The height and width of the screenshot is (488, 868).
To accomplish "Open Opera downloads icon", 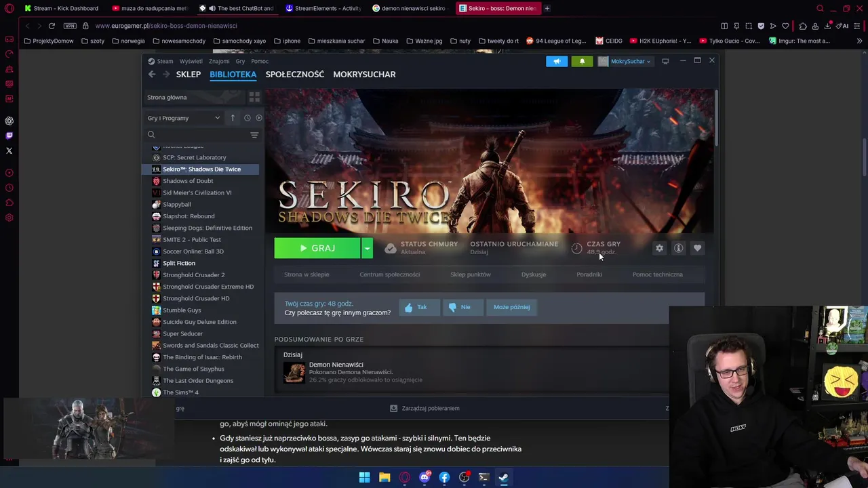I will pos(827,26).
